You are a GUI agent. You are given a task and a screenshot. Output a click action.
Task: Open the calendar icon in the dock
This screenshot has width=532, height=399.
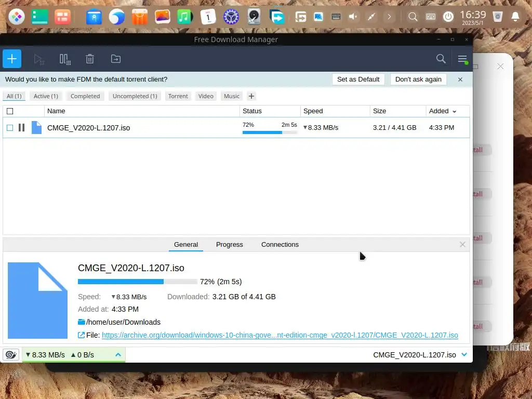click(x=208, y=17)
